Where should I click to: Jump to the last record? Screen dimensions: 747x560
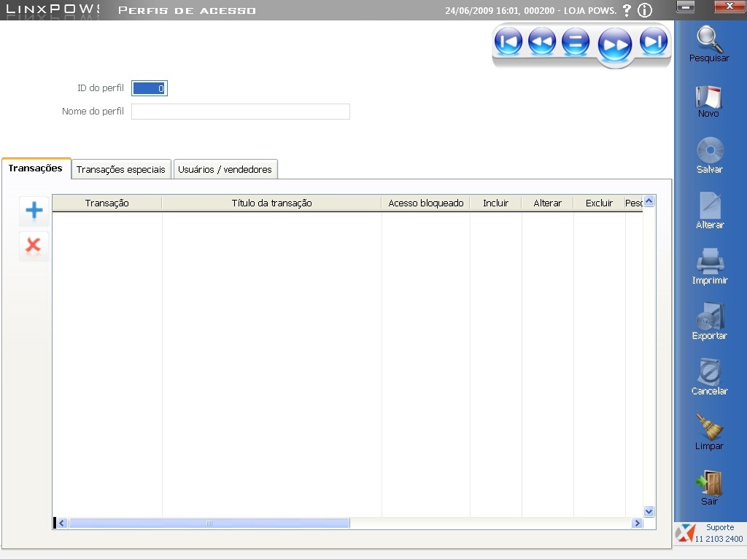coord(654,42)
